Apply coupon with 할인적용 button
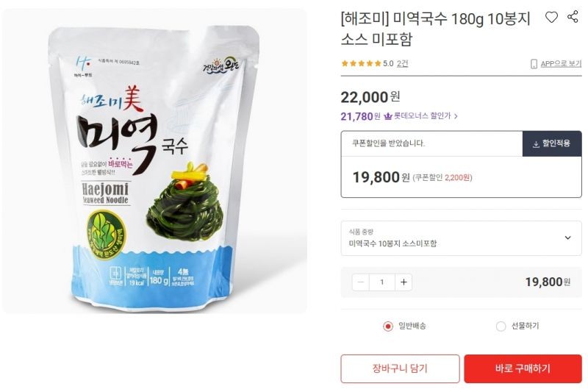 point(552,143)
